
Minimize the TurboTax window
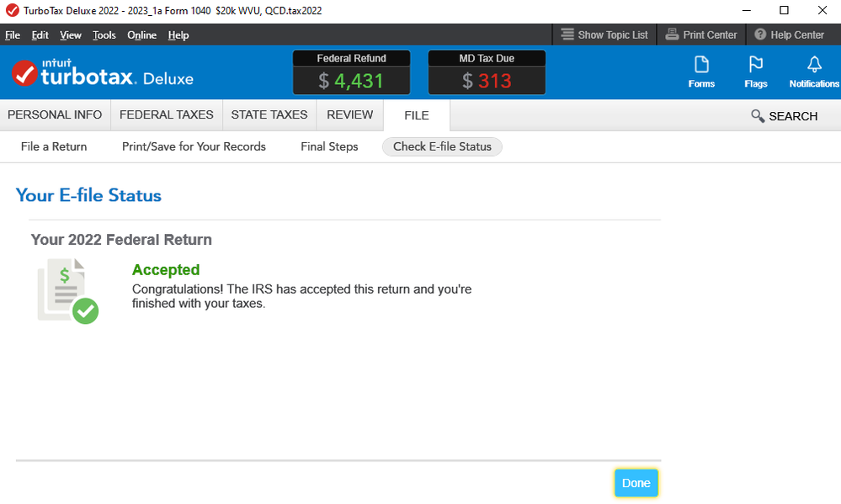[746, 11]
